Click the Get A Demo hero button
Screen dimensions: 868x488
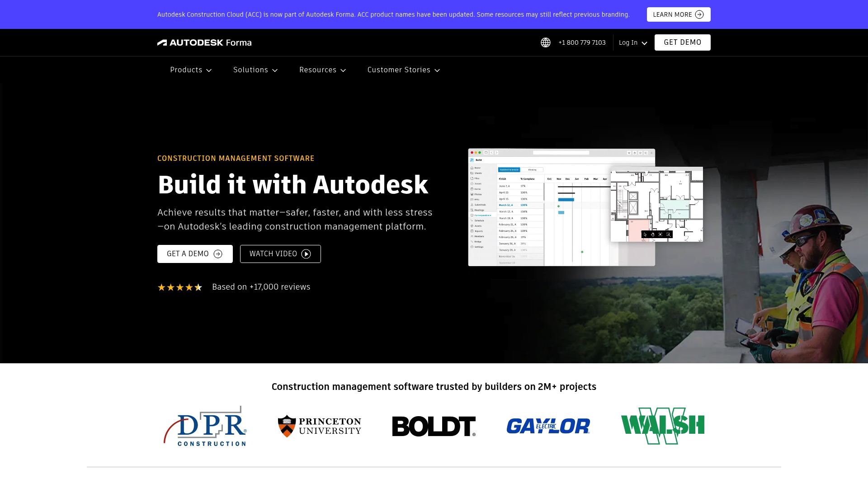pos(195,254)
